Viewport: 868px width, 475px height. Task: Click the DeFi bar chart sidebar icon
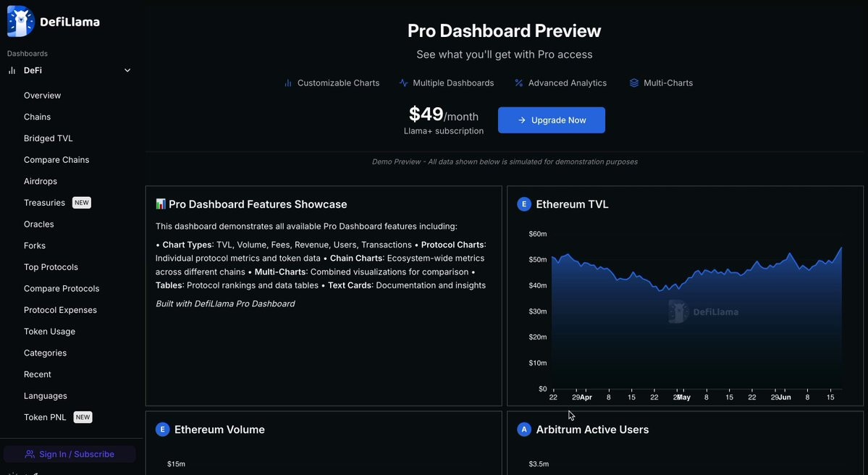[x=12, y=70]
